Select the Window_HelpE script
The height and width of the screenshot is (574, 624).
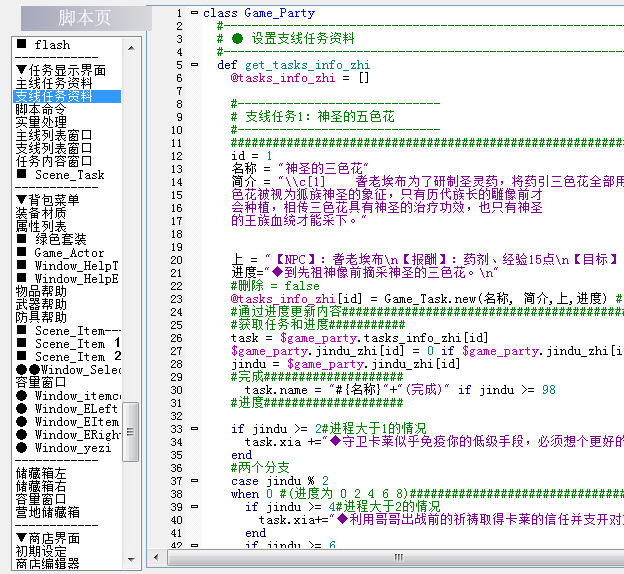click(x=67, y=278)
